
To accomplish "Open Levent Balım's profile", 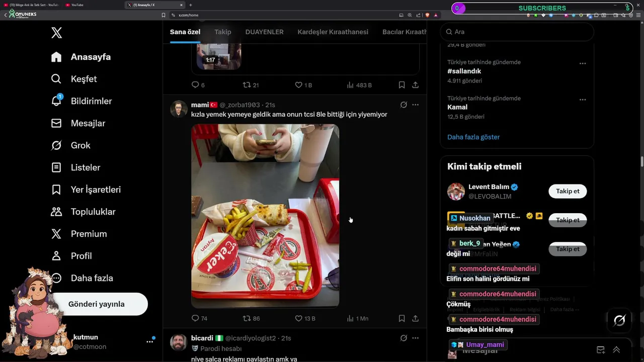I will point(489,187).
